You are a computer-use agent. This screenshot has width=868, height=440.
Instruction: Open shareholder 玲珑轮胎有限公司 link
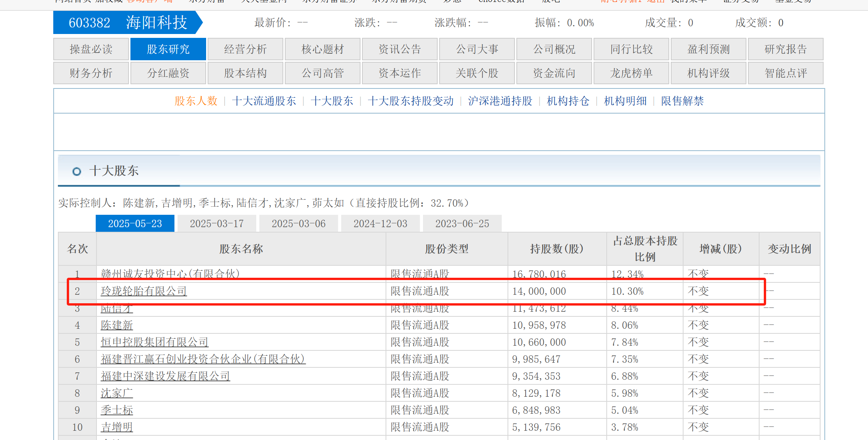[144, 291]
